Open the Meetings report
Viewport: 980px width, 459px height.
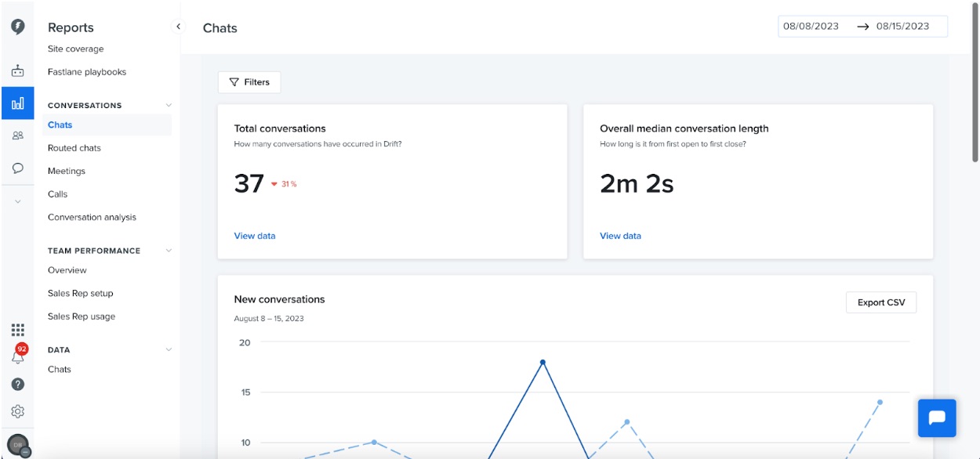(x=67, y=171)
